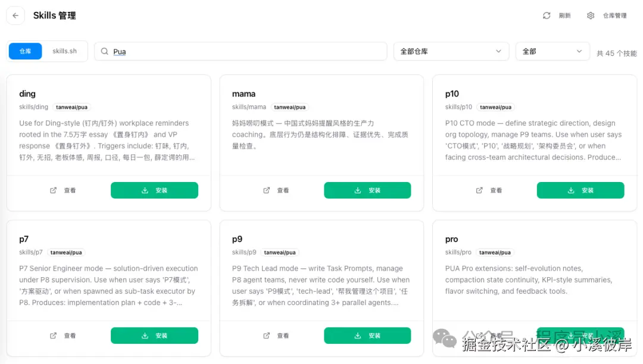This screenshot has width=643, height=364.
Task: Click external-link icon on ding card
Action: pos(54,190)
